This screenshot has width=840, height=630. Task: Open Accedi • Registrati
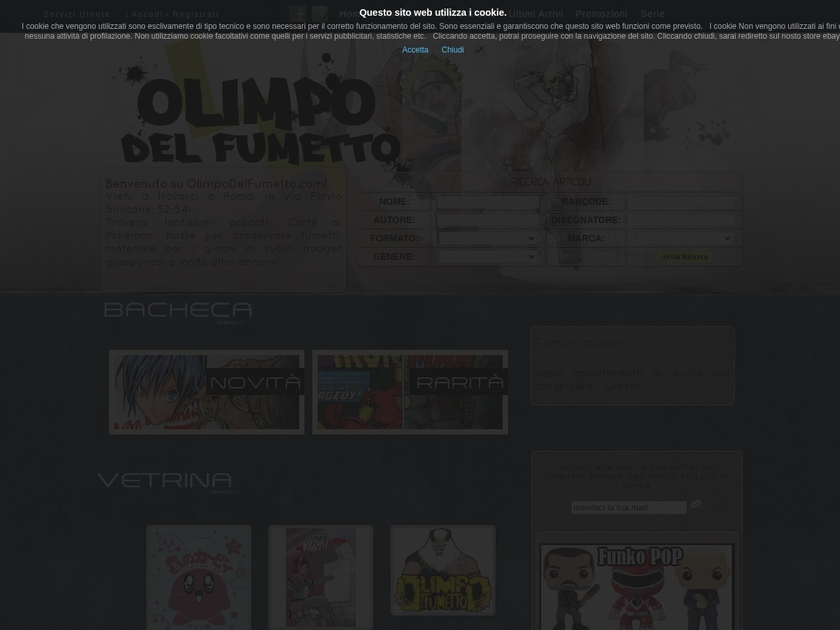(175, 14)
